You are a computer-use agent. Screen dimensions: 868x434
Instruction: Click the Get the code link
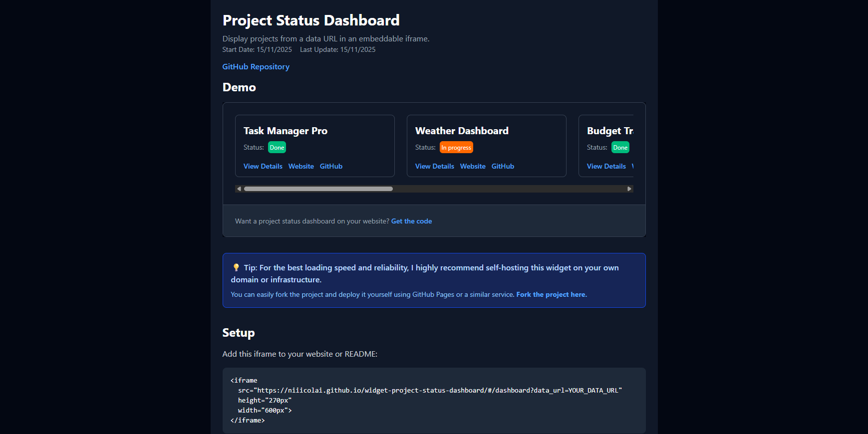411,221
